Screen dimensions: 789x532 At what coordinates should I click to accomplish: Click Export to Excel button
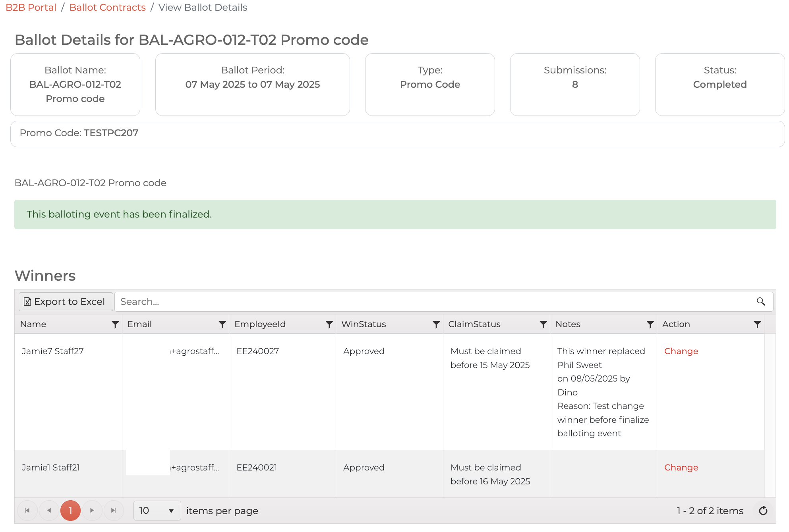(x=66, y=302)
